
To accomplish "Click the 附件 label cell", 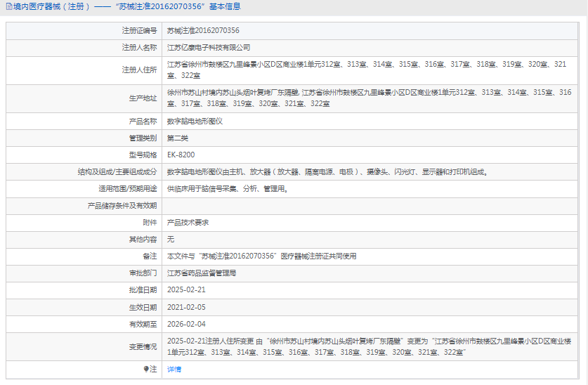I will pos(84,223).
